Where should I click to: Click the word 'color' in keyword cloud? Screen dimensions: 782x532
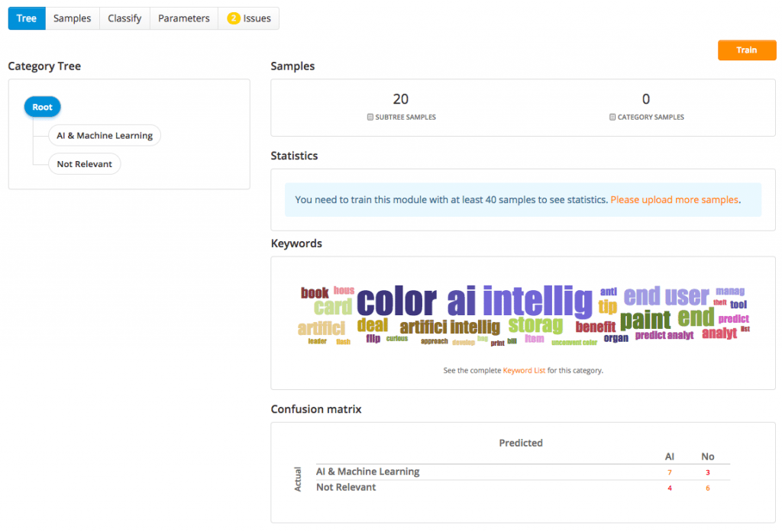coord(396,301)
